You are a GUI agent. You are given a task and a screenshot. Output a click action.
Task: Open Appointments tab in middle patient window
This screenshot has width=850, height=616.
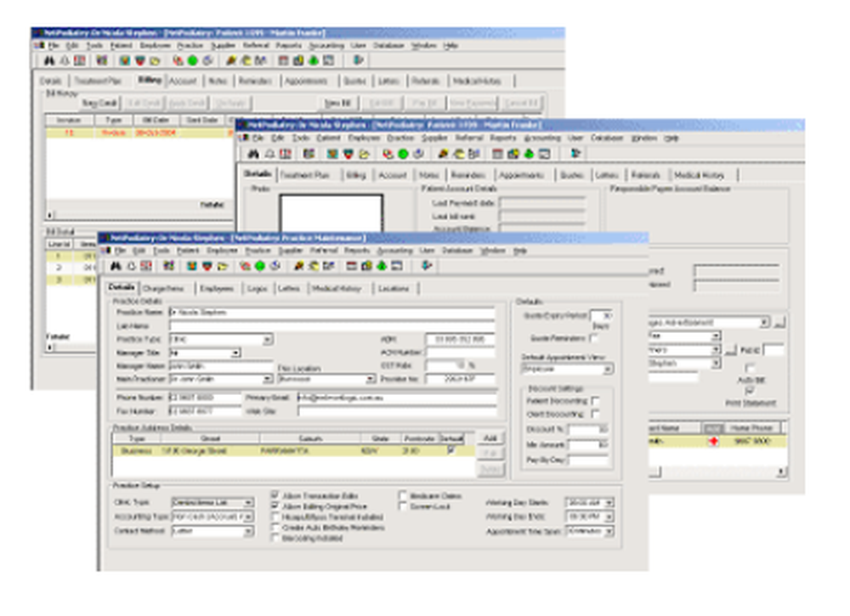click(x=522, y=175)
